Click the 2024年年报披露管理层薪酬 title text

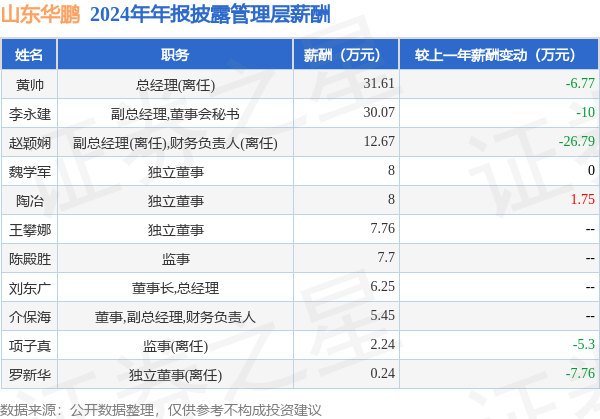[x=210, y=15]
